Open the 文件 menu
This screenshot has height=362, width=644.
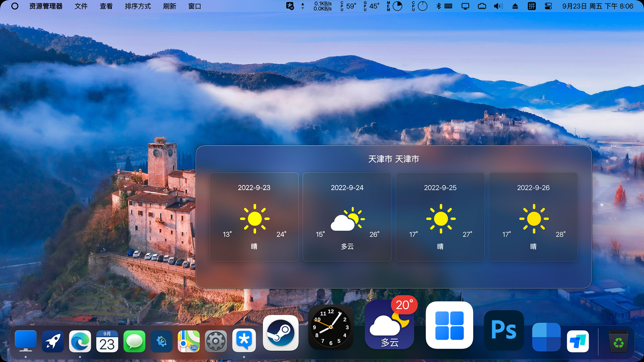(81, 6)
